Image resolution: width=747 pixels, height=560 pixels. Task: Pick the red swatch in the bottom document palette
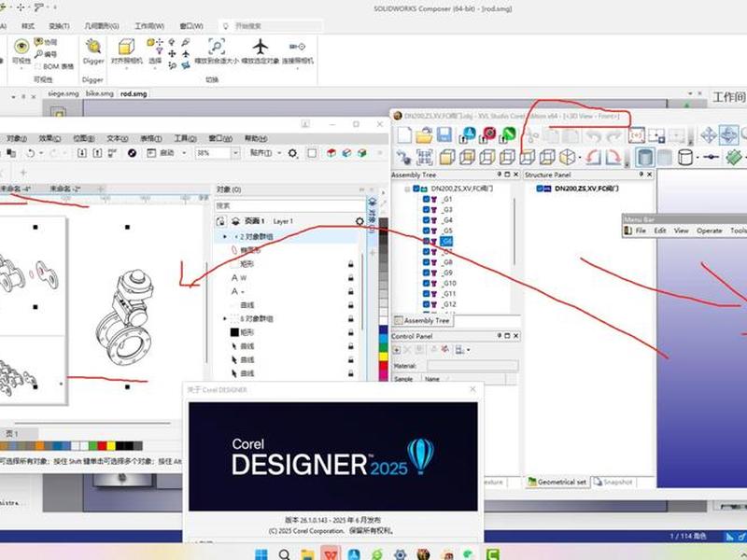point(102,446)
